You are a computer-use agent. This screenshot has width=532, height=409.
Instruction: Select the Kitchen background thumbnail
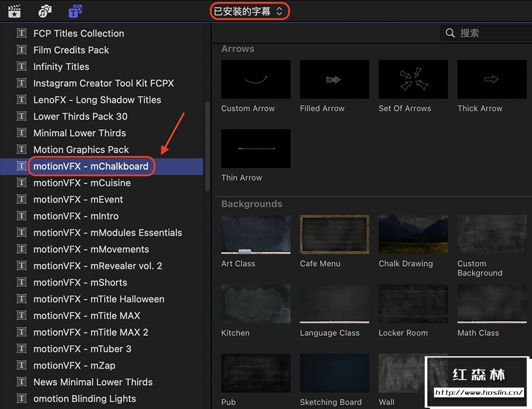tap(256, 303)
